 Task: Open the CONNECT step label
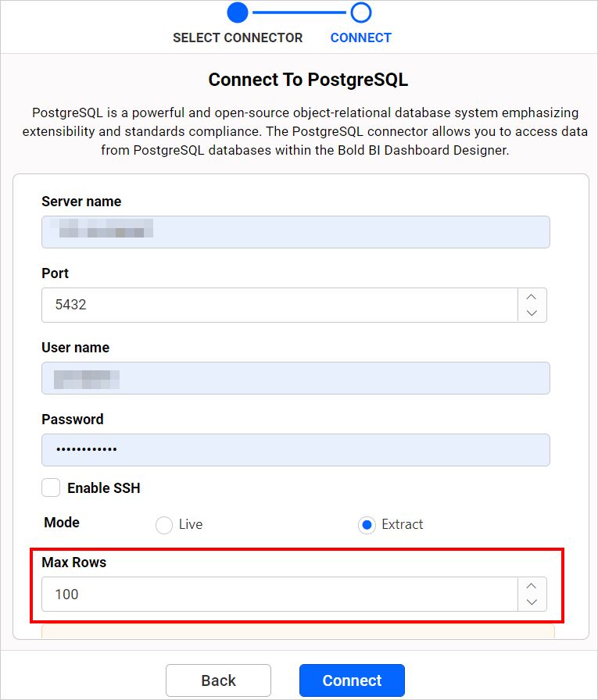pyautogui.click(x=360, y=37)
